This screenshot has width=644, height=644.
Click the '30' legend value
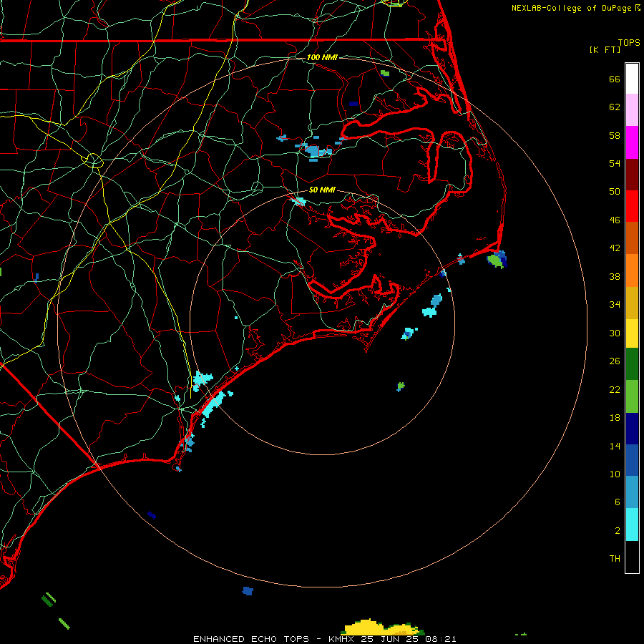pyautogui.click(x=615, y=333)
